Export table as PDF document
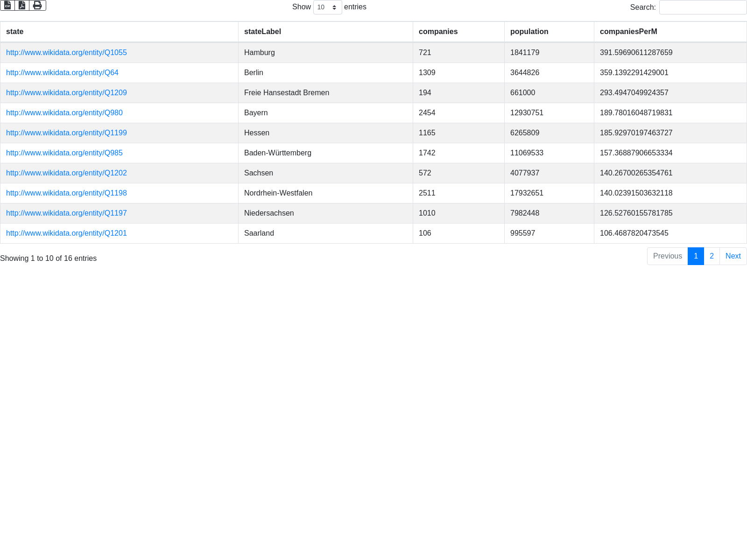 (22, 5)
